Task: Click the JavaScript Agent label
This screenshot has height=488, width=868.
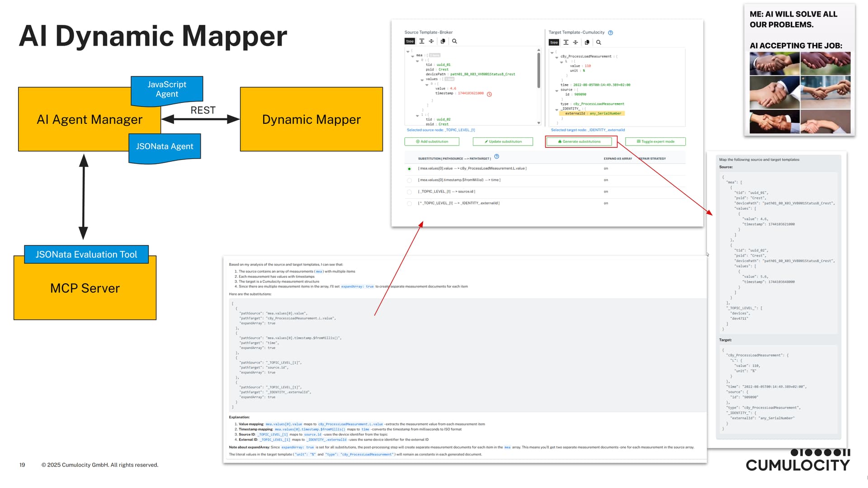Action: (167, 89)
